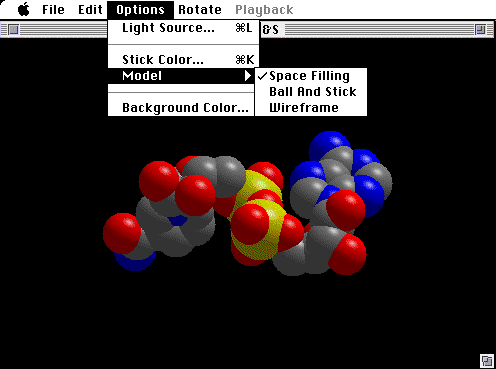Open the Edit menu
This screenshot has width=496, height=369.
point(90,10)
